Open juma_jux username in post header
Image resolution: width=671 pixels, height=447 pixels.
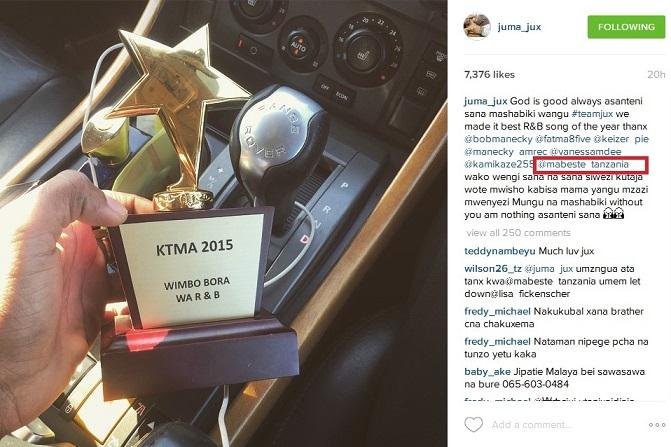pos(519,27)
